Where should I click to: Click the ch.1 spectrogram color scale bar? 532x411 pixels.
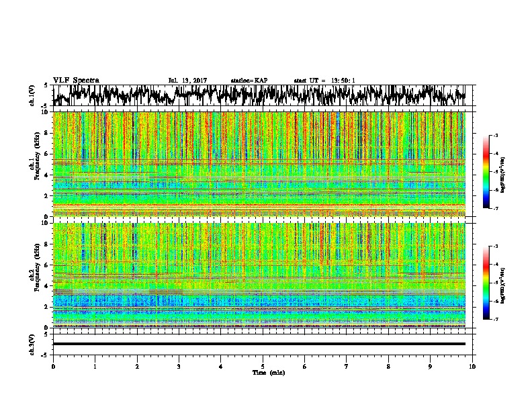486,172
